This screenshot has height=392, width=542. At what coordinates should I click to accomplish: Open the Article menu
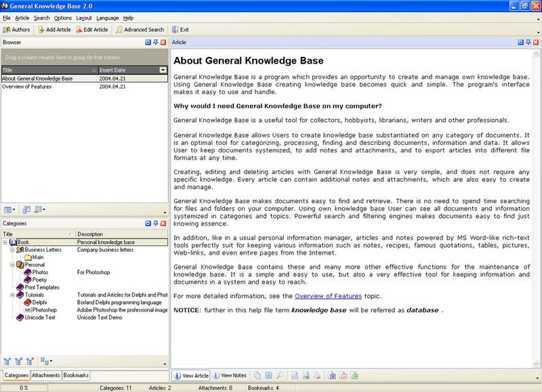coord(22,18)
